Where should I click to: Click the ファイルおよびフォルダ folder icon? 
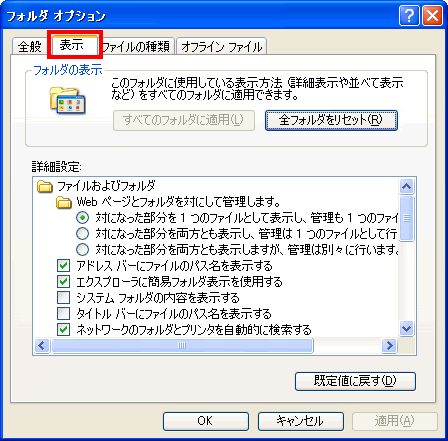(x=45, y=186)
